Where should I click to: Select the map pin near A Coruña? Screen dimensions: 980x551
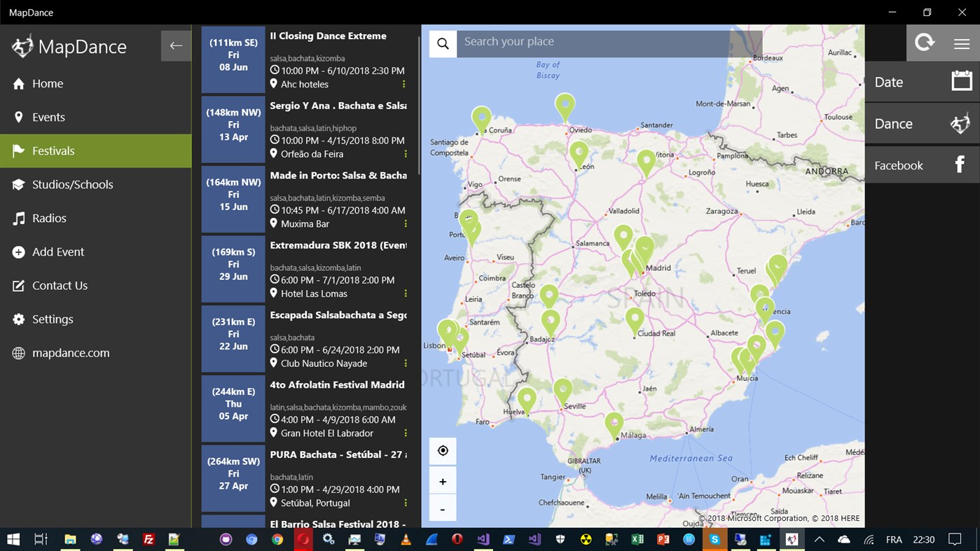481,120
